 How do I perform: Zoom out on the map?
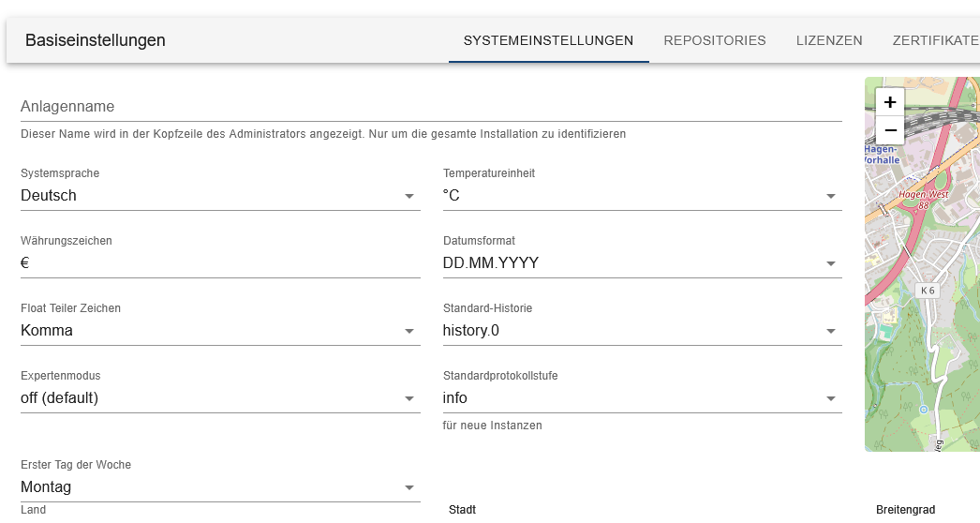coord(890,130)
